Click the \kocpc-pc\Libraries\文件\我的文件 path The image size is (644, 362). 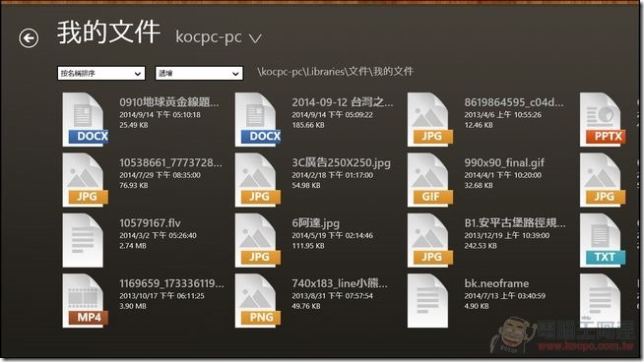[335, 72]
